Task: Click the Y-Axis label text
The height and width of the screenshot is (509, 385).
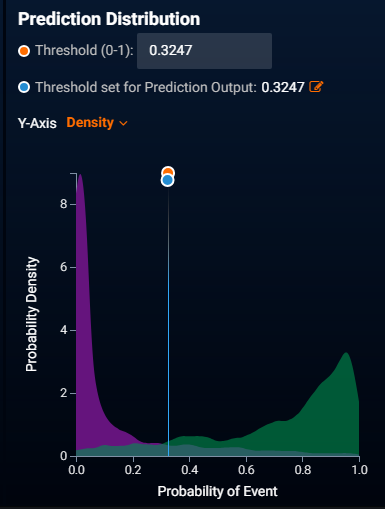Action: pos(37,123)
